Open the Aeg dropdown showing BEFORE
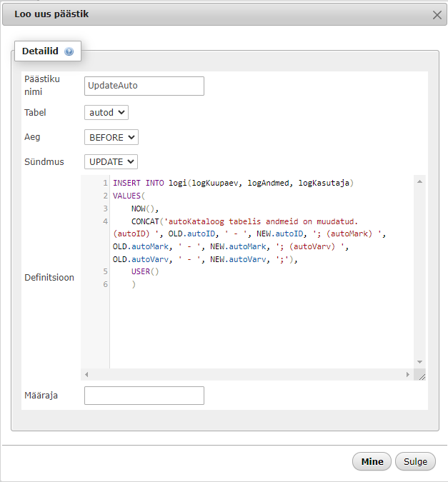 111,137
